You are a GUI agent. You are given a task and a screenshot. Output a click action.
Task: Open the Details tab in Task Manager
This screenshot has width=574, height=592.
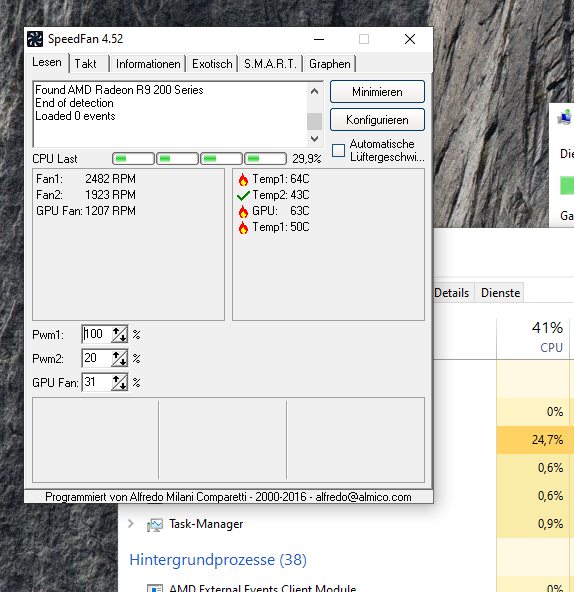tap(452, 293)
